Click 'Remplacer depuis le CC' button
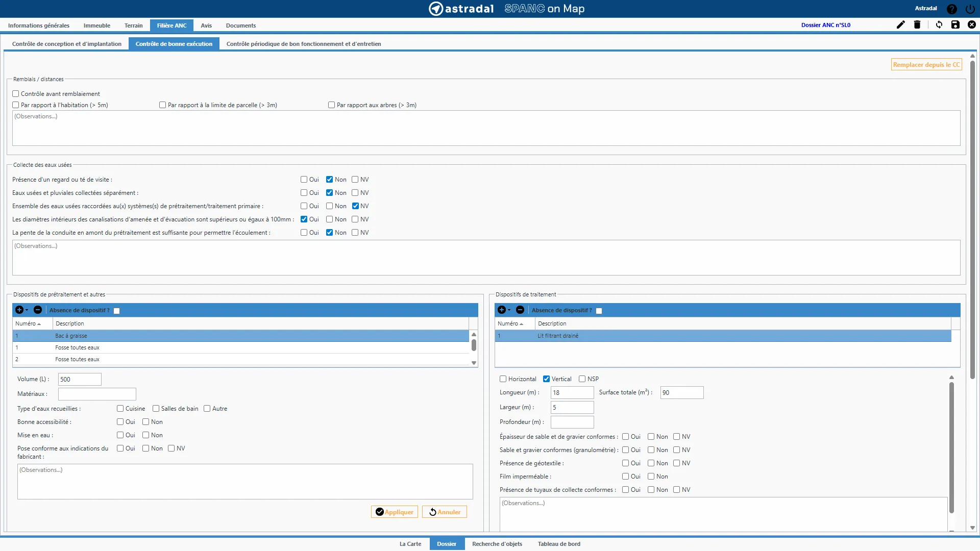The height and width of the screenshot is (551, 980). [926, 65]
